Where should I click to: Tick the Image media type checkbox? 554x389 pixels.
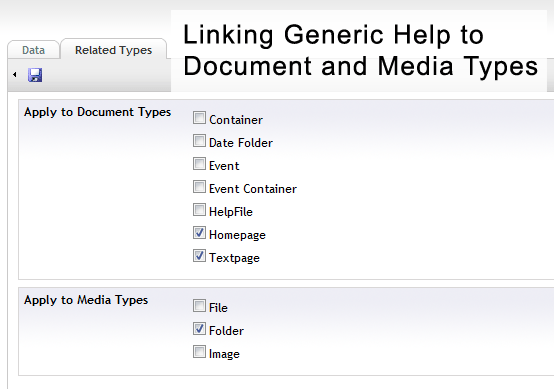[199, 352]
